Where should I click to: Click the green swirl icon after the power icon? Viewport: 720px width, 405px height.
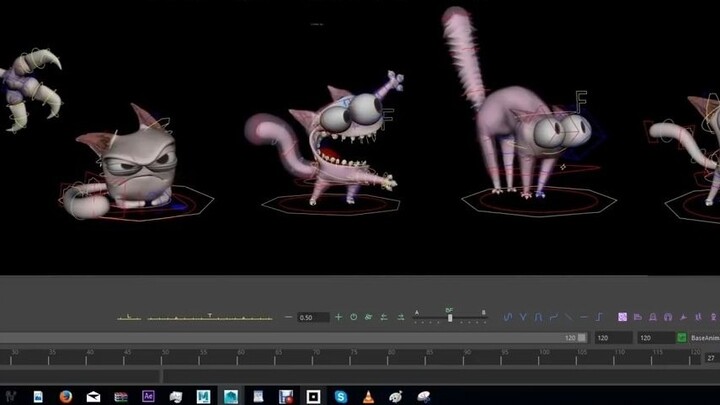(x=368, y=317)
